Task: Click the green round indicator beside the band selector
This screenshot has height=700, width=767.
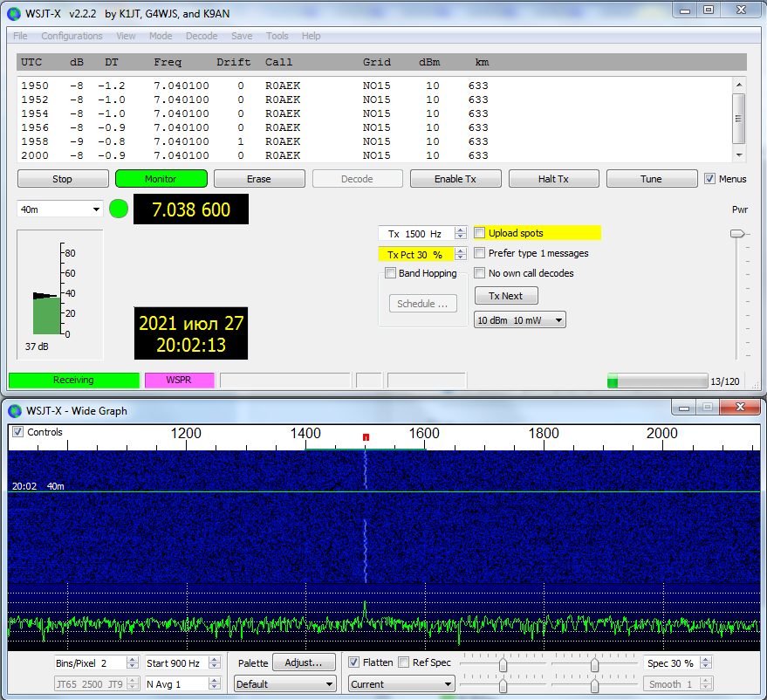Action: 119,209
